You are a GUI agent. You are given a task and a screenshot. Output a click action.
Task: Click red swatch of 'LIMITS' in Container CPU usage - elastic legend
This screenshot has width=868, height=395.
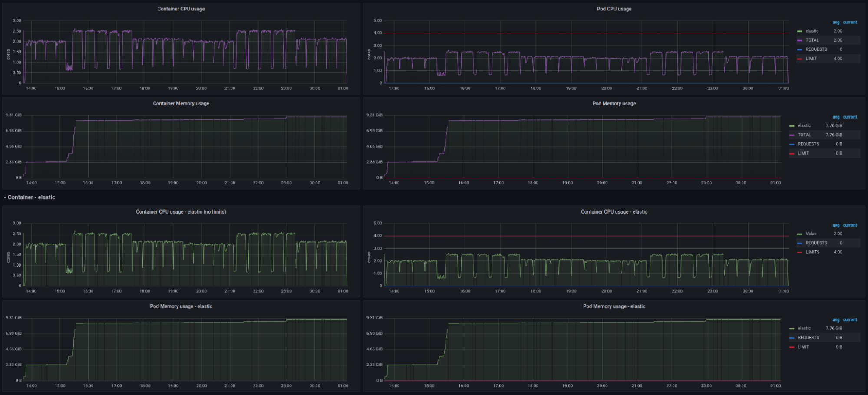pos(800,252)
